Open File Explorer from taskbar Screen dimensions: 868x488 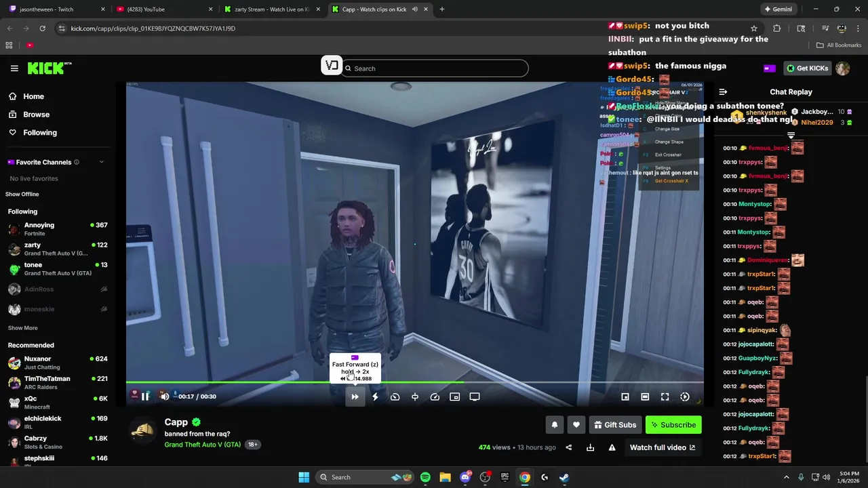(x=445, y=477)
